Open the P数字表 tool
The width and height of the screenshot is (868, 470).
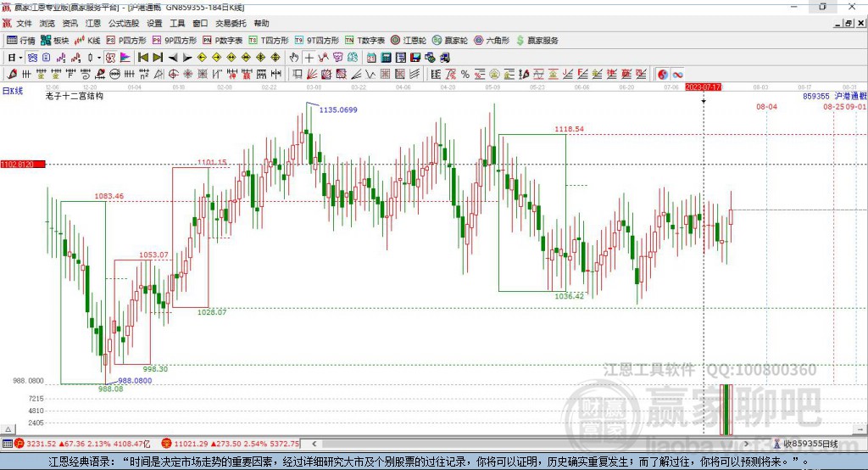coord(223,41)
